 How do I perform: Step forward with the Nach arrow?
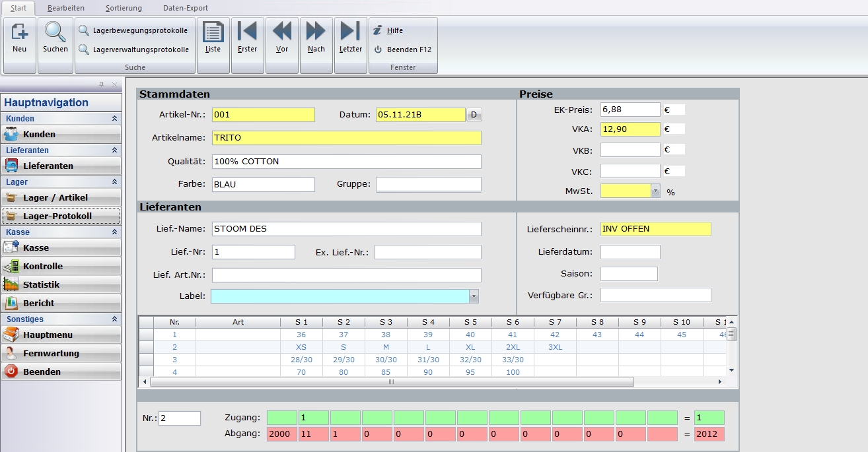pos(316,38)
